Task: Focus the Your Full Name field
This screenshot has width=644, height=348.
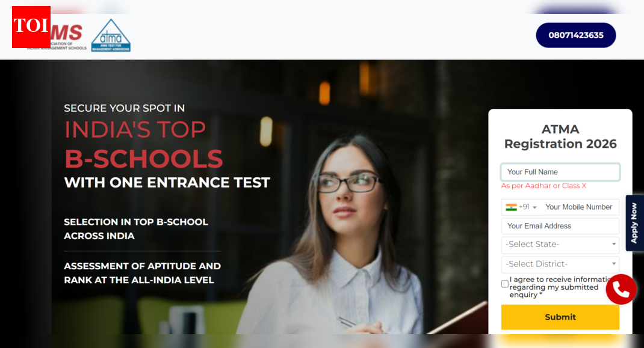Action: [x=560, y=172]
